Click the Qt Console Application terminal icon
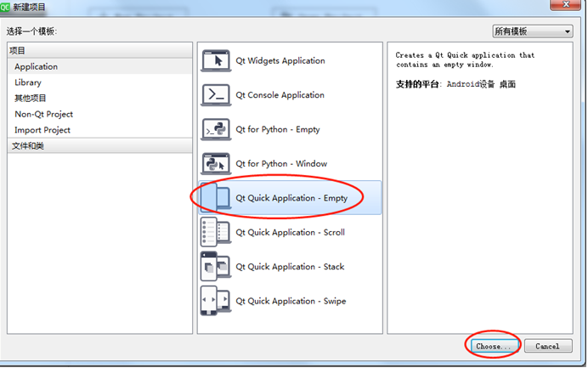The image size is (588, 368). coord(216,95)
